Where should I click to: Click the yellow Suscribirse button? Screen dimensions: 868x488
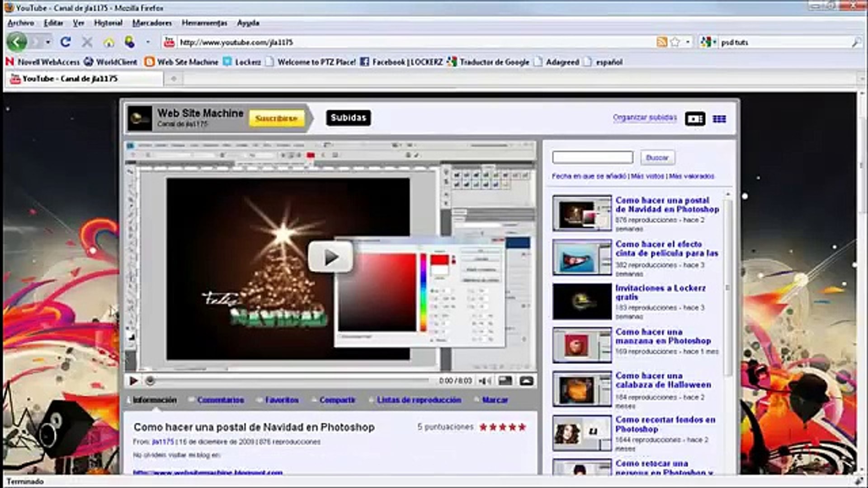pos(276,118)
